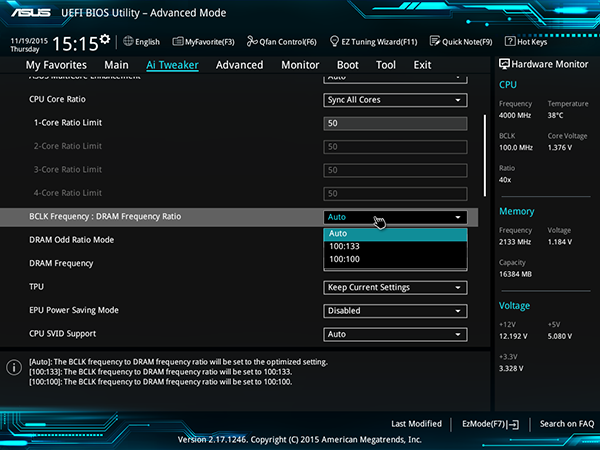The image size is (600, 450).
Task: Click the EZ Tuning Wizard lightbulb icon
Action: pyautogui.click(x=334, y=41)
